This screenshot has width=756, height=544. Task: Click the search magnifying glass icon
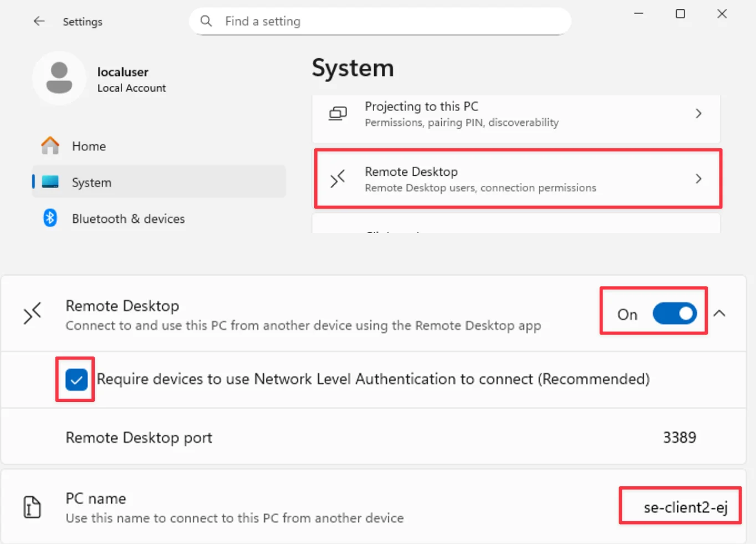(x=206, y=21)
